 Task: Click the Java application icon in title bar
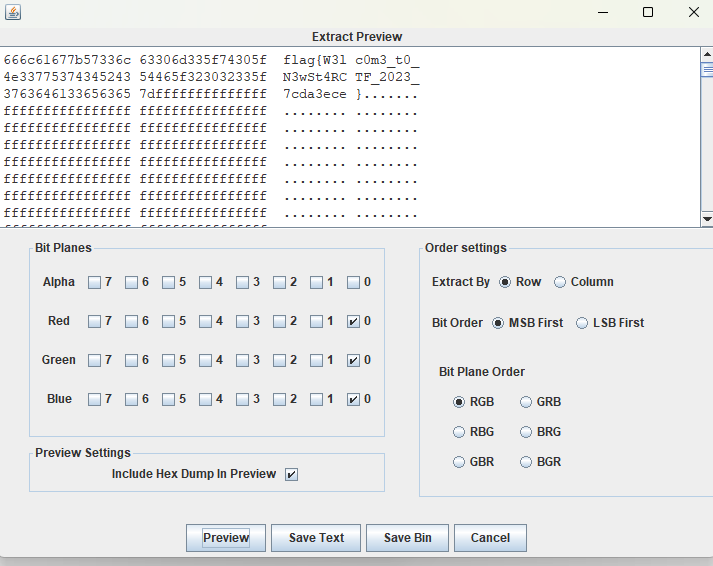13,12
